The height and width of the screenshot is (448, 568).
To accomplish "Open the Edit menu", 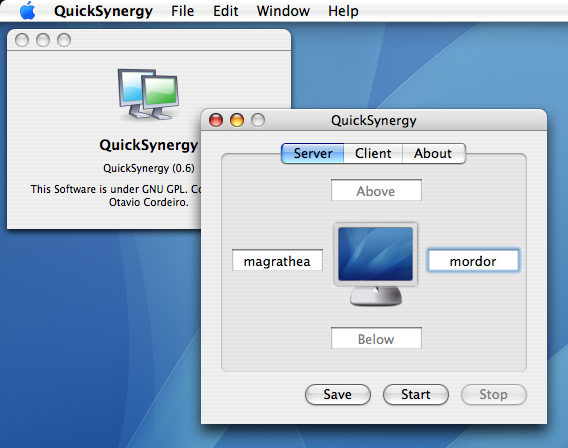I will pos(225,11).
